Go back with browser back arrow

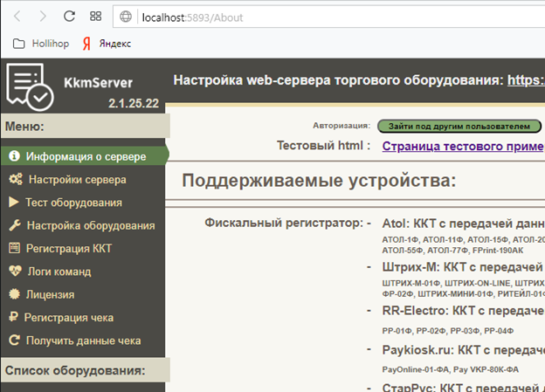(17, 17)
